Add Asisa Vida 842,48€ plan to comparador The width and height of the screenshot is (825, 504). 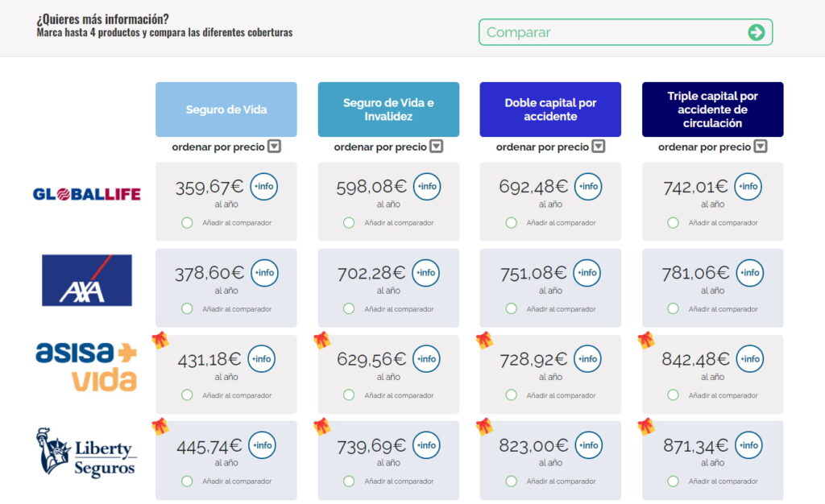click(x=673, y=395)
